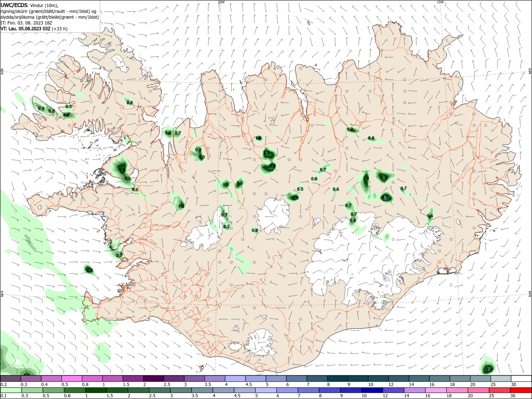Click the '20W' longitude label
The height and width of the screenshot is (399, 532).
point(221,2)
